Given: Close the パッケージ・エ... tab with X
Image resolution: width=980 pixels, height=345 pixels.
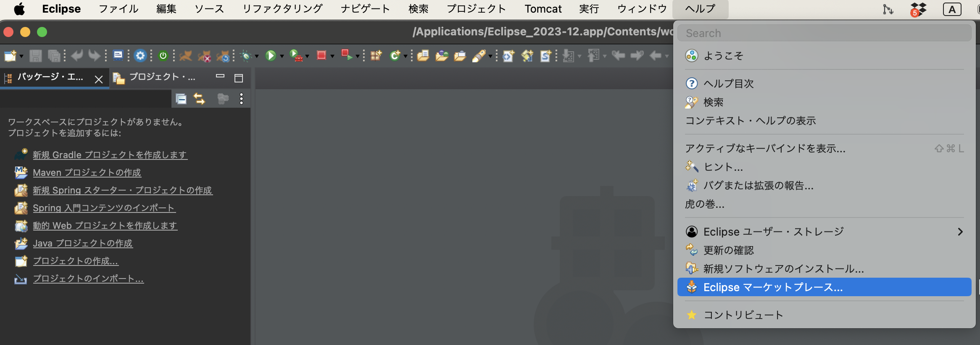Looking at the screenshot, I should pyautogui.click(x=99, y=79).
